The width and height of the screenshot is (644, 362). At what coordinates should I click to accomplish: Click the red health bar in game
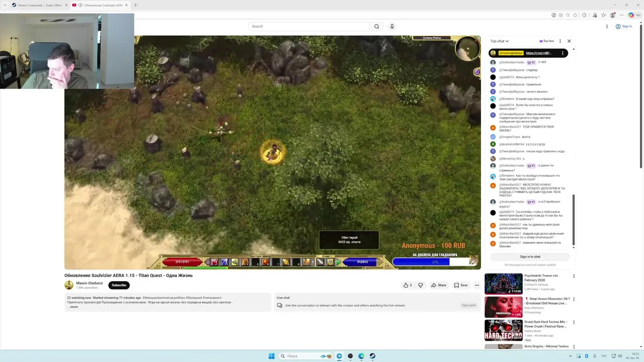[182, 262]
